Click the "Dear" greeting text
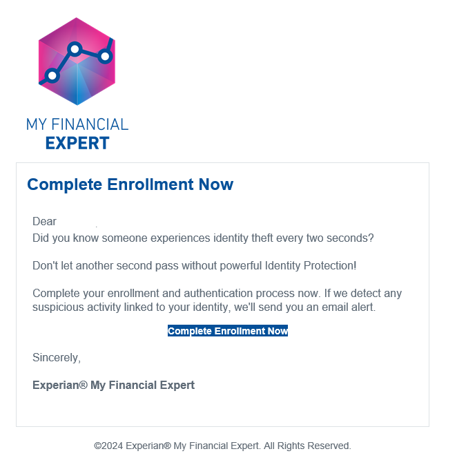 click(44, 222)
